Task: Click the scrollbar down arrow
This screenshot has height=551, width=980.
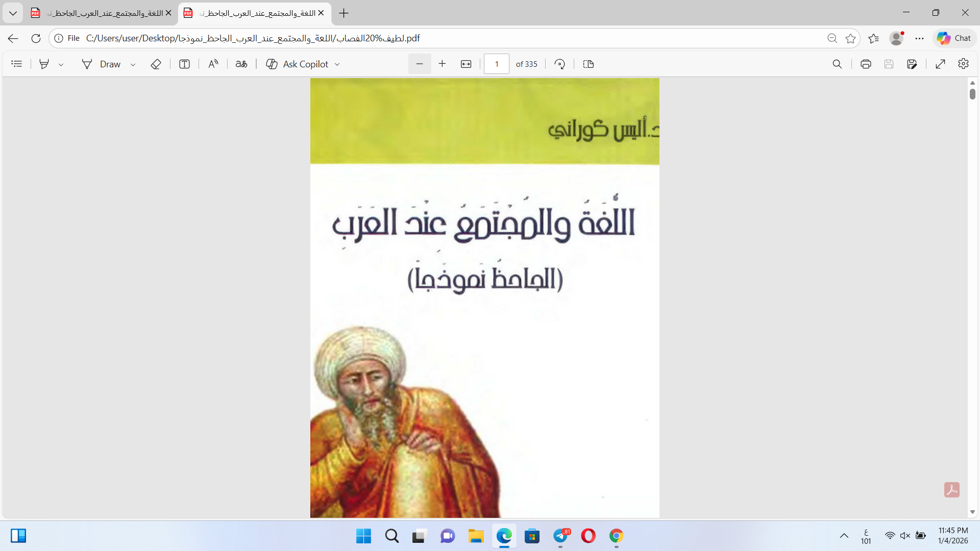Action: (972, 512)
